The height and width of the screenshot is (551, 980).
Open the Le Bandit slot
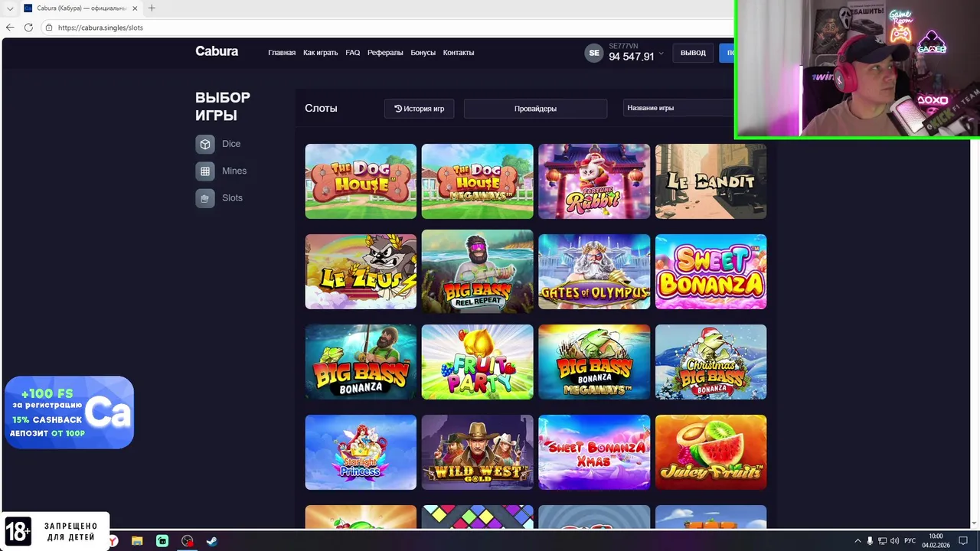click(710, 181)
